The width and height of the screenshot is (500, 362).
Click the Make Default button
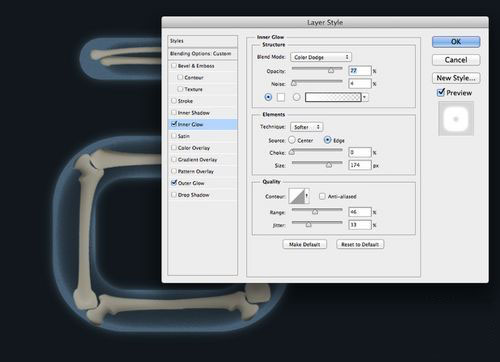[305, 244]
